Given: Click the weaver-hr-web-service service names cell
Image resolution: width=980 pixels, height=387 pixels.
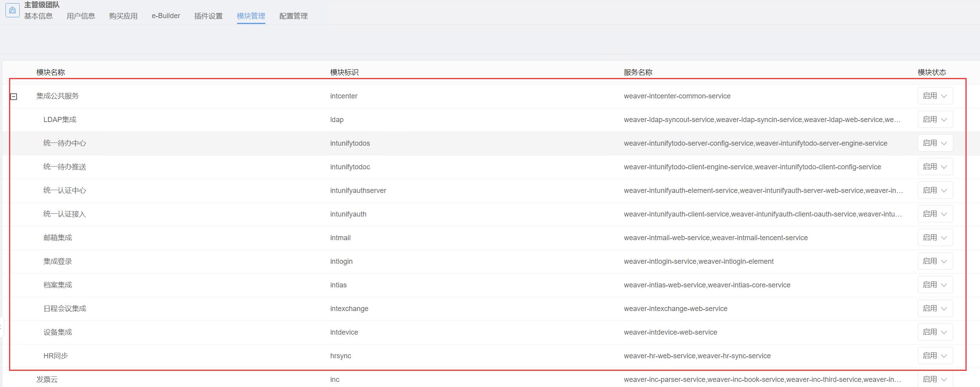Looking at the screenshot, I should (697, 356).
